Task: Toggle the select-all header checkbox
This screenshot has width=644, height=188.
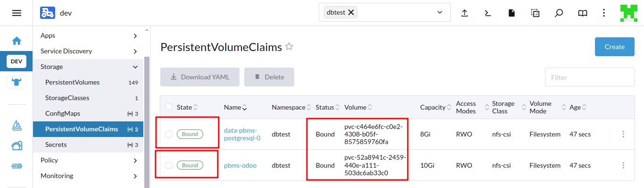Action: point(169,107)
